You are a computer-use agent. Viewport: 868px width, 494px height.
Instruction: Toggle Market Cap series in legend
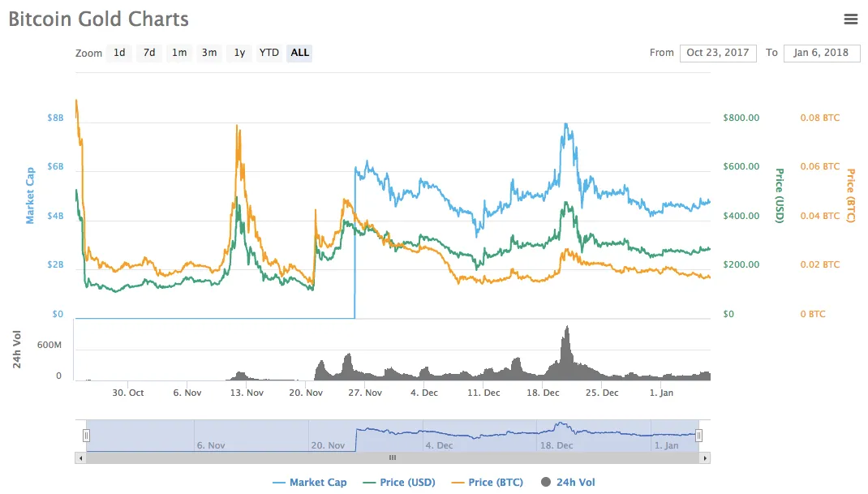pos(310,483)
